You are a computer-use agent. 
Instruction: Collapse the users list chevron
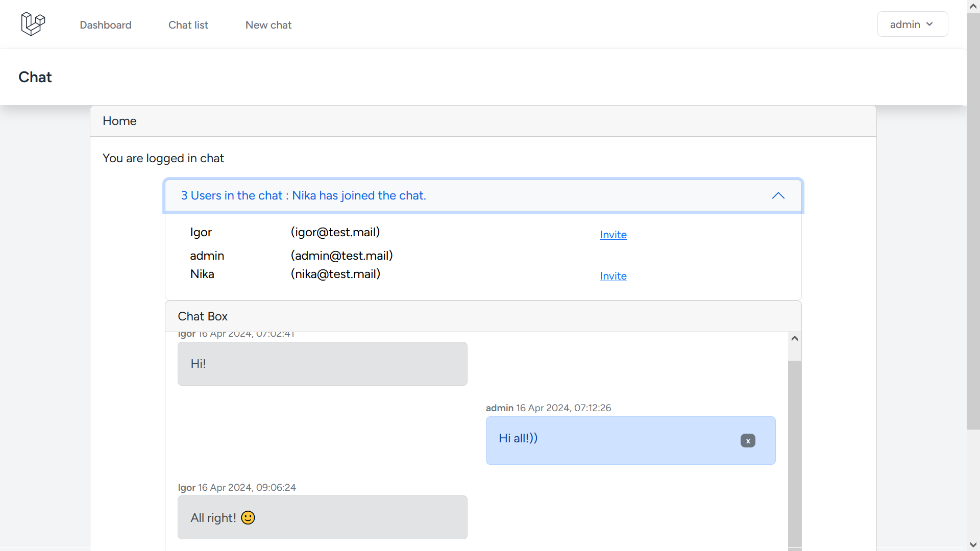coord(778,196)
